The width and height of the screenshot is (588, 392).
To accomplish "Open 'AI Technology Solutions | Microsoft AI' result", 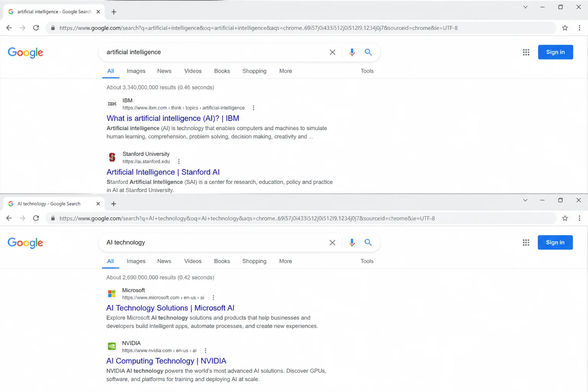I will (170, 308).
